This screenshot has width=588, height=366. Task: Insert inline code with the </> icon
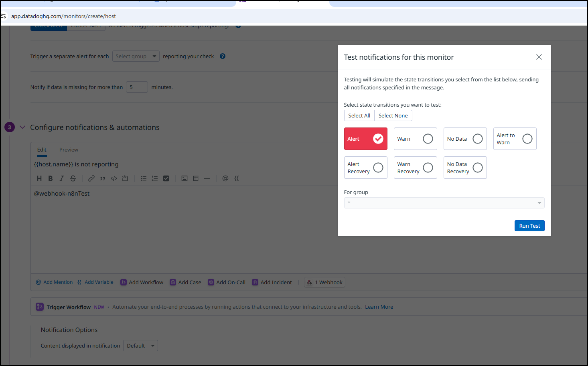tap(114, 178)
